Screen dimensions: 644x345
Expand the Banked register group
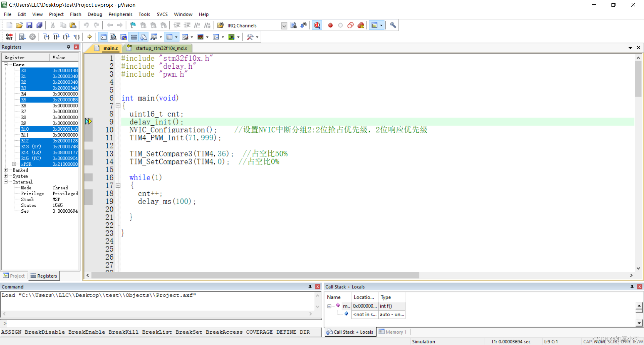click(6, 170)
